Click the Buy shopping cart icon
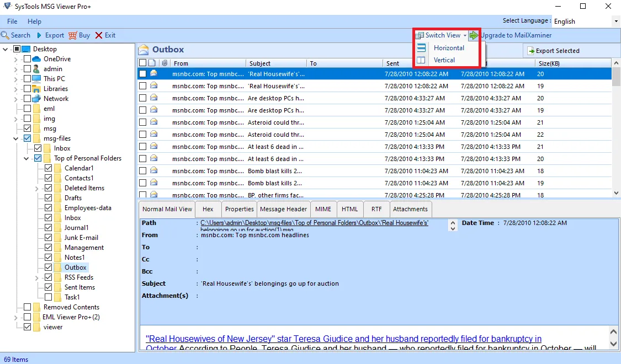Image resolution: width=621 pixels, height=364 pixels. coord(73,35)
